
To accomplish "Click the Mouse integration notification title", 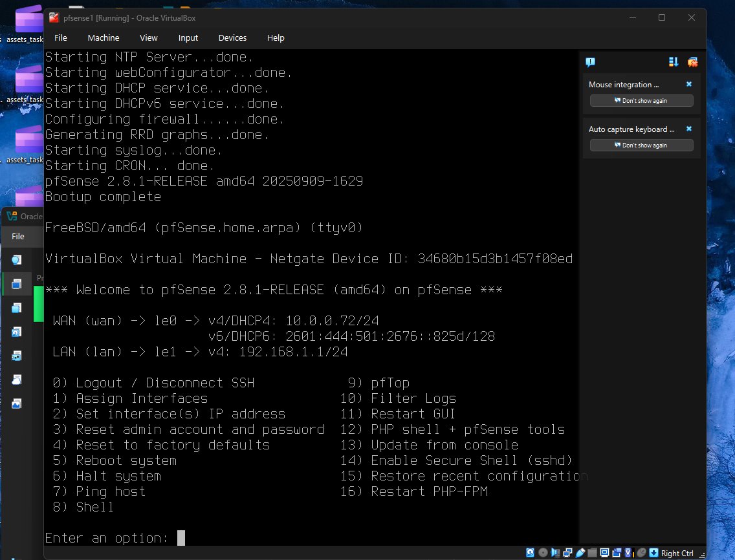I will pos(624,85).
